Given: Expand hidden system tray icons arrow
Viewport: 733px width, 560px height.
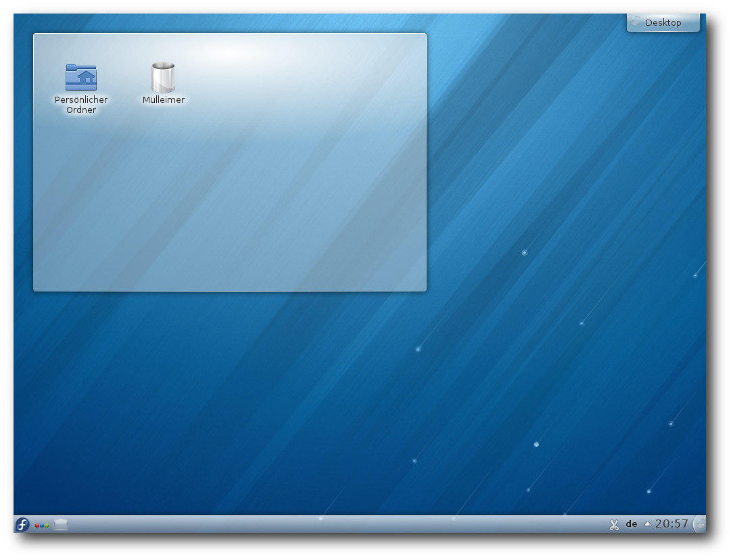Looking at the screenshot, I should click(x=647, y=524).
